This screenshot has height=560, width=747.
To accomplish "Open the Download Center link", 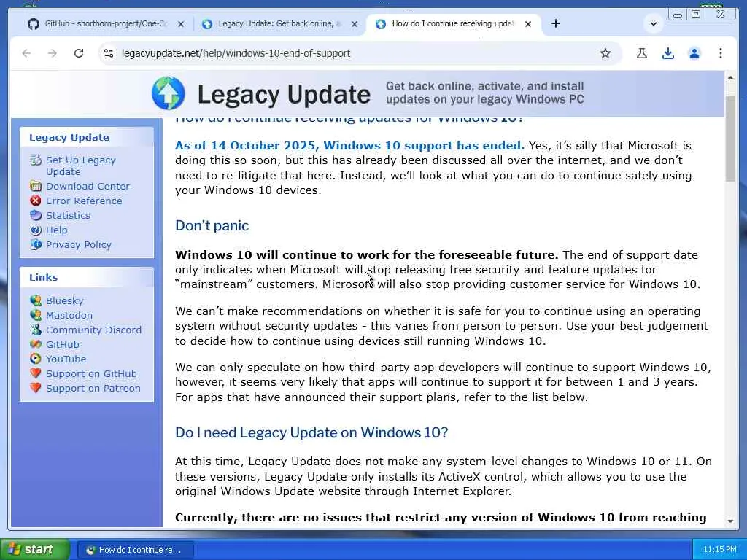I will (88, 186).
